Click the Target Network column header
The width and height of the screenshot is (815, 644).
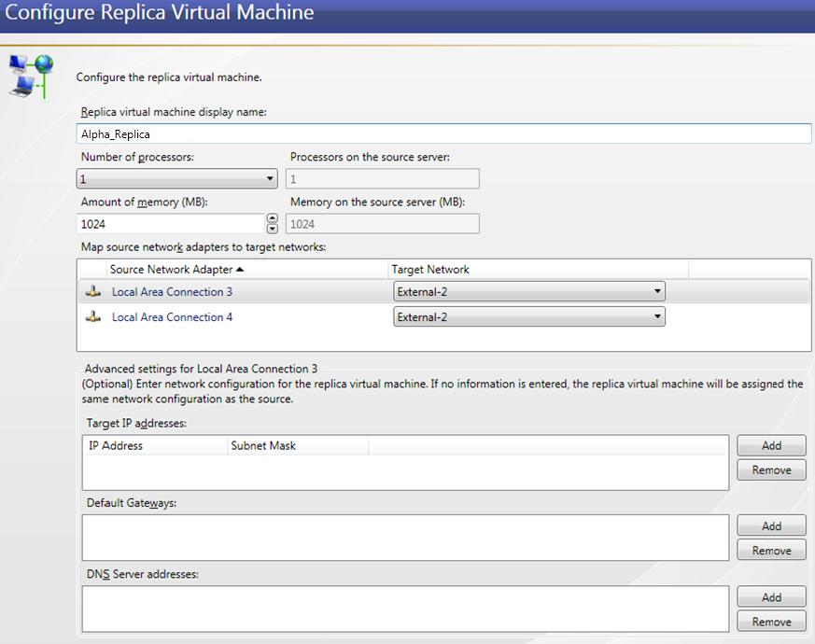[430, 270]
